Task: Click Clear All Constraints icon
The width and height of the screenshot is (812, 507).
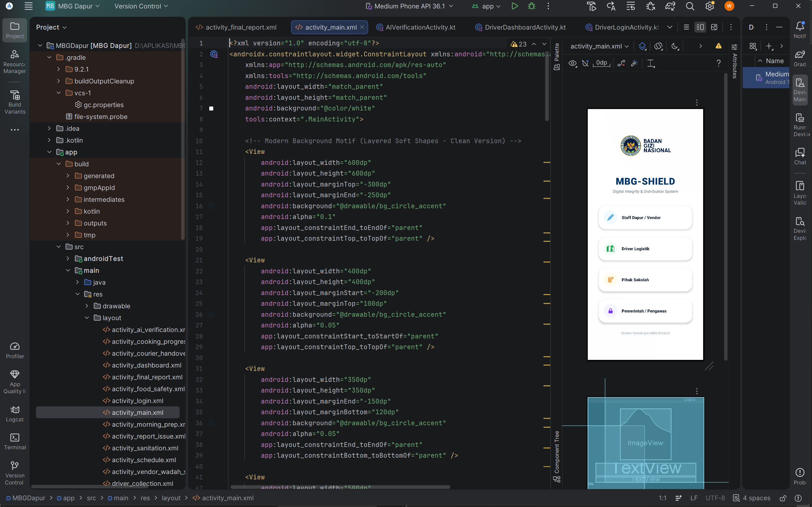Action: pos(621,63)
